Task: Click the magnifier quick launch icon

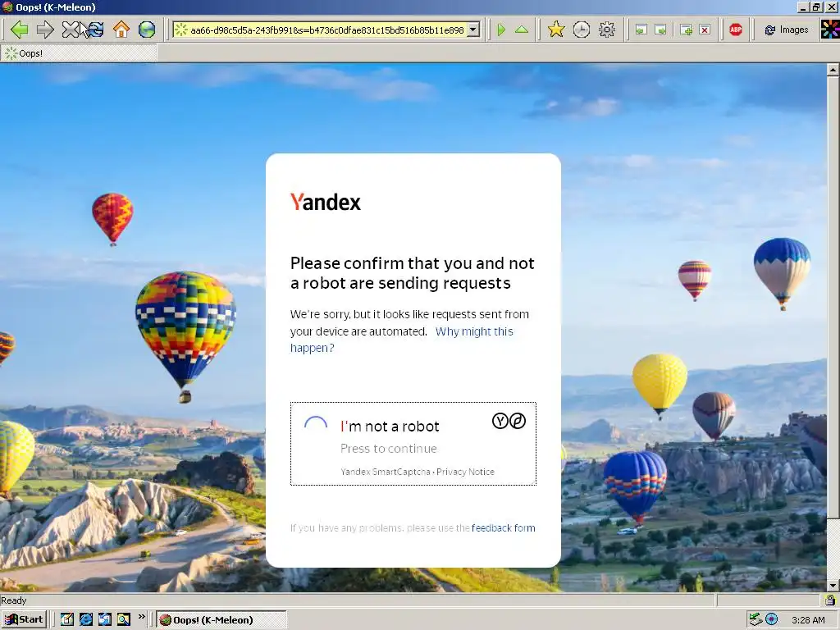Action: coord(124,619)
